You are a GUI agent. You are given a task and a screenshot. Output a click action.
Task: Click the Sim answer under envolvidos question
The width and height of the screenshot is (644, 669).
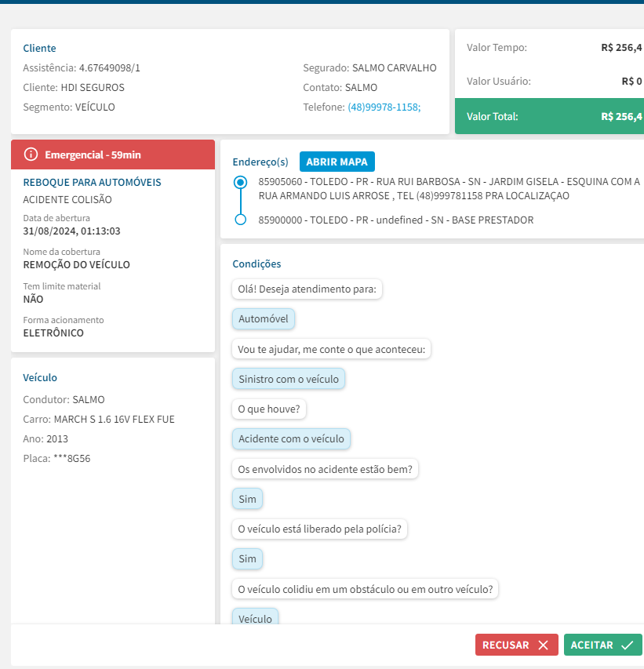[x=247, y=499]
